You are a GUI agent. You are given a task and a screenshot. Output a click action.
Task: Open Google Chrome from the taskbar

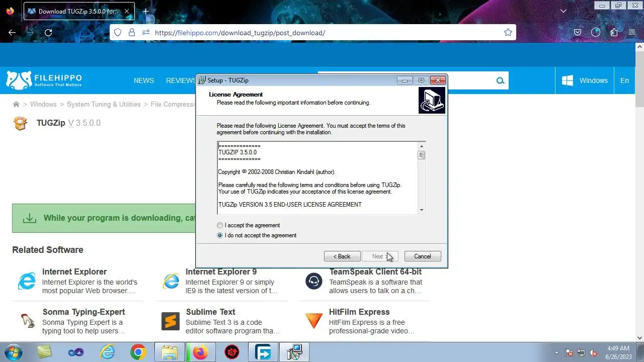click(x=138, y=352)
